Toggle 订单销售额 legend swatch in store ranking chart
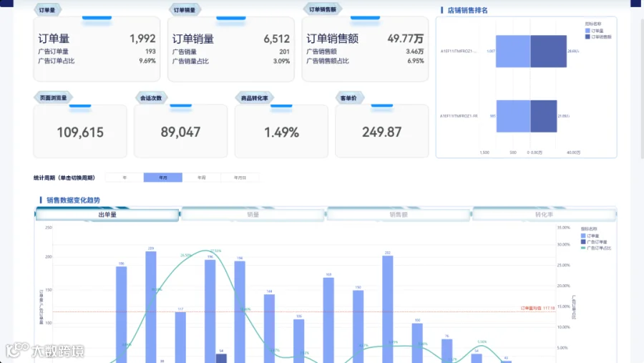This screenshot has height=363, width=644. (587, 37)
